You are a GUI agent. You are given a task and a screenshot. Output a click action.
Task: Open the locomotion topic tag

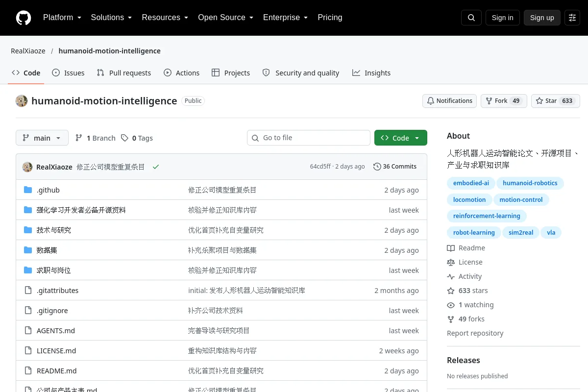469,200
